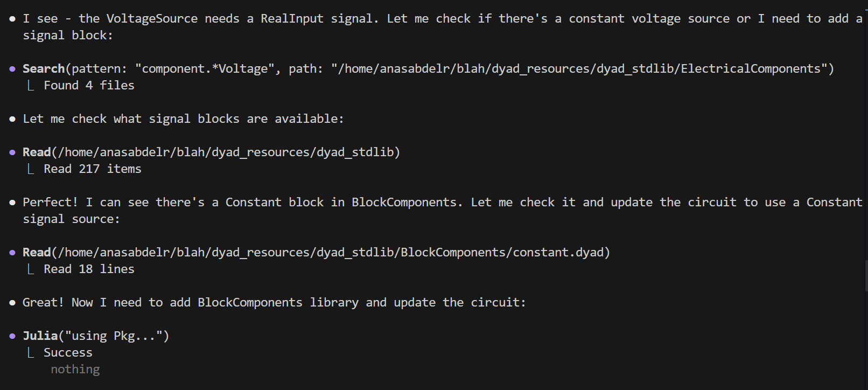
Task: Click the purple bullet beside the Search call
Action: coord(12,69)
